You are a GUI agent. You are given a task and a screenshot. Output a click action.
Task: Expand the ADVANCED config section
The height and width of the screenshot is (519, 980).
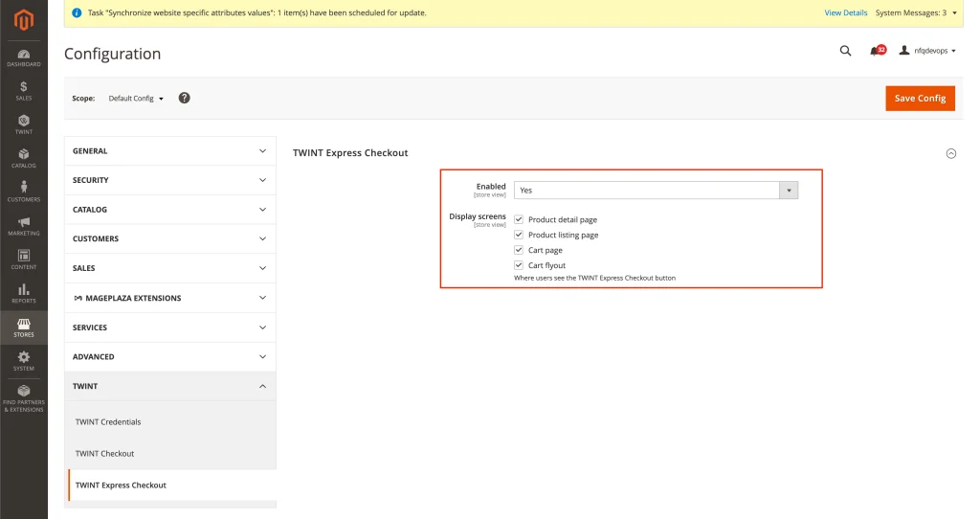click(x=170, y=357)
